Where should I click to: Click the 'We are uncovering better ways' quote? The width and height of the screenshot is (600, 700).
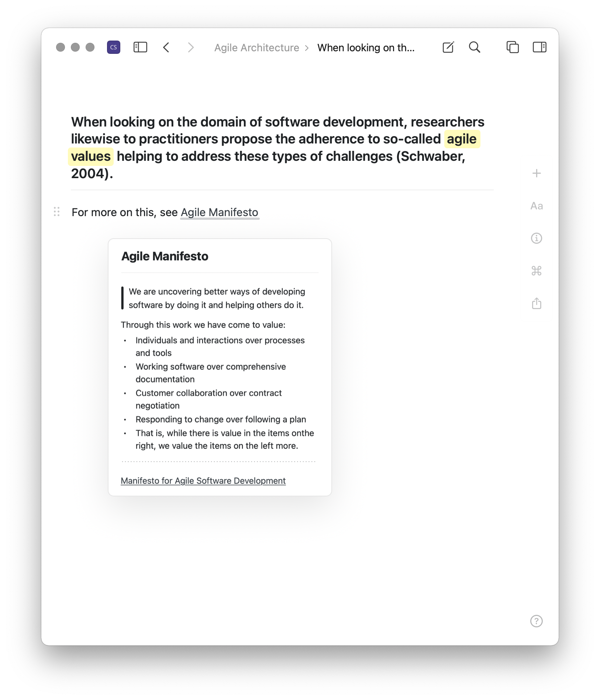point(217,298)
